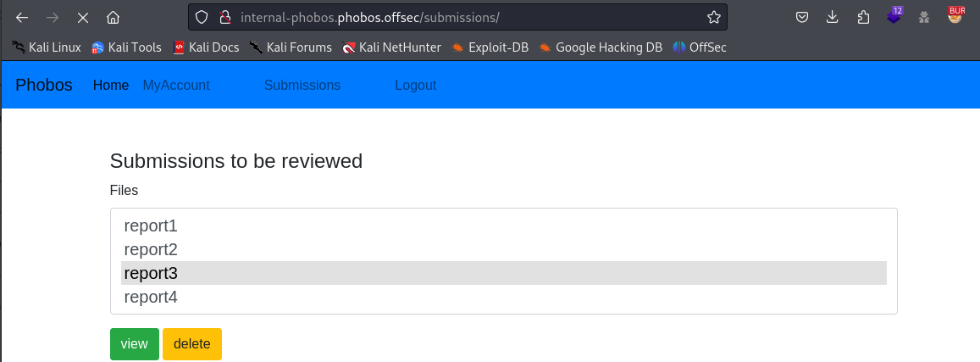Click the browser back arrow
Image resolution: width=980 pixels, height=362 pixels.
click(23, 17)
